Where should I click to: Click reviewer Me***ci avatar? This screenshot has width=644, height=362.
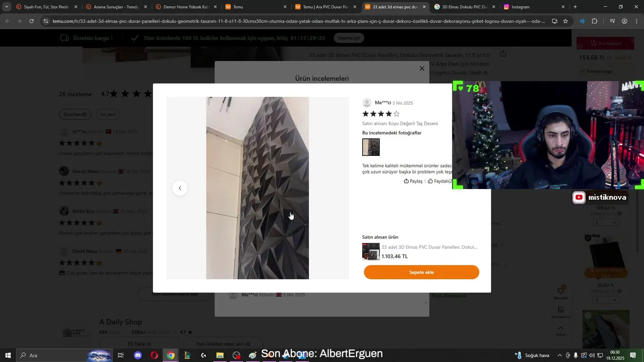click(x=367, y=103)
